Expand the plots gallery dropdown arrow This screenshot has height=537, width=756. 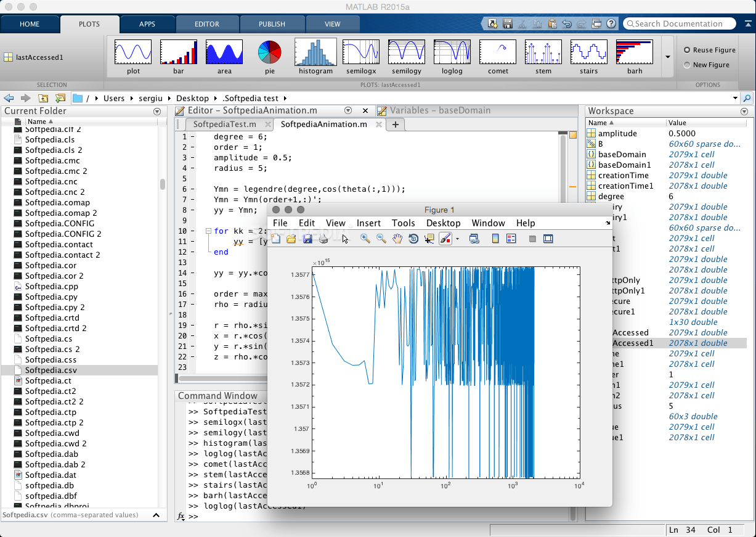pos(667,57)
